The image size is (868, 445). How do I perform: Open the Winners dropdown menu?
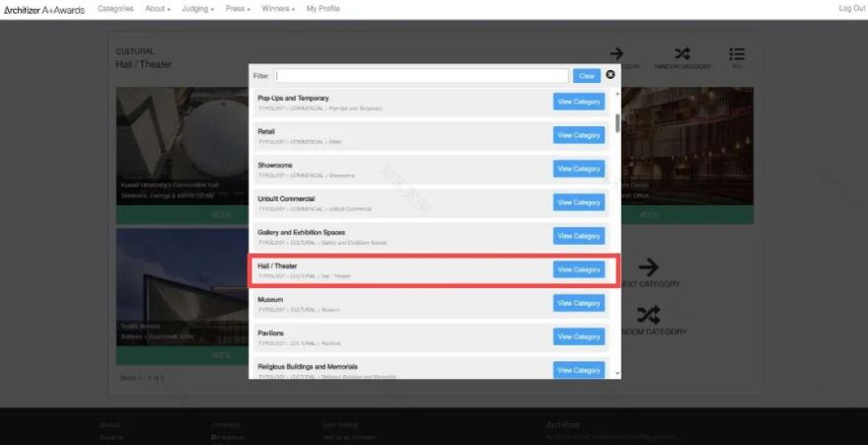(280, 9)
